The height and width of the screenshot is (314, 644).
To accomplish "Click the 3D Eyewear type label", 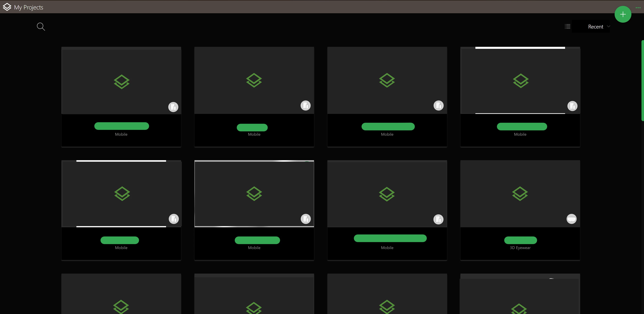I will pyautogui.click(x=520, y=248).
